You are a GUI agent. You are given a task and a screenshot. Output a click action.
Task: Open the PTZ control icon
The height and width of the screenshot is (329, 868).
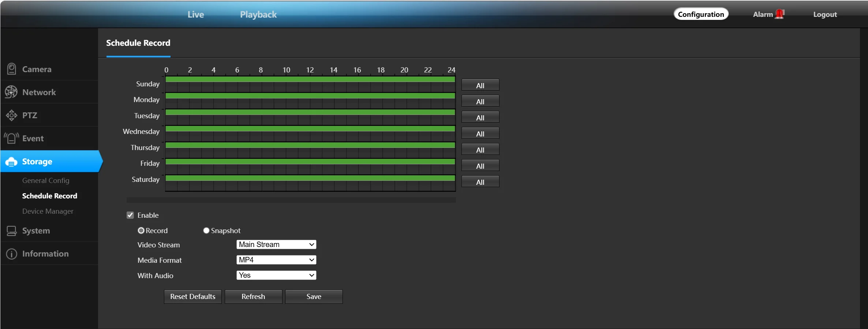click(11, 115)
